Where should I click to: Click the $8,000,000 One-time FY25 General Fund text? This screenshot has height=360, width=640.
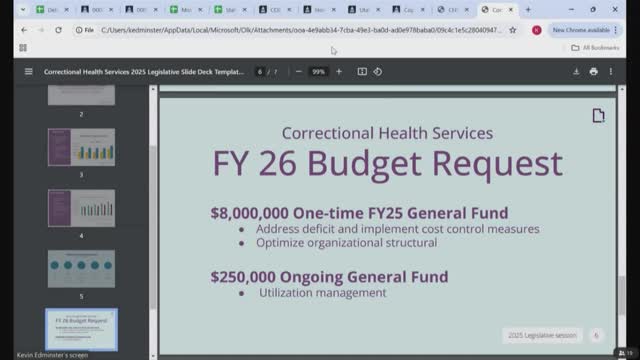(360, 213)
